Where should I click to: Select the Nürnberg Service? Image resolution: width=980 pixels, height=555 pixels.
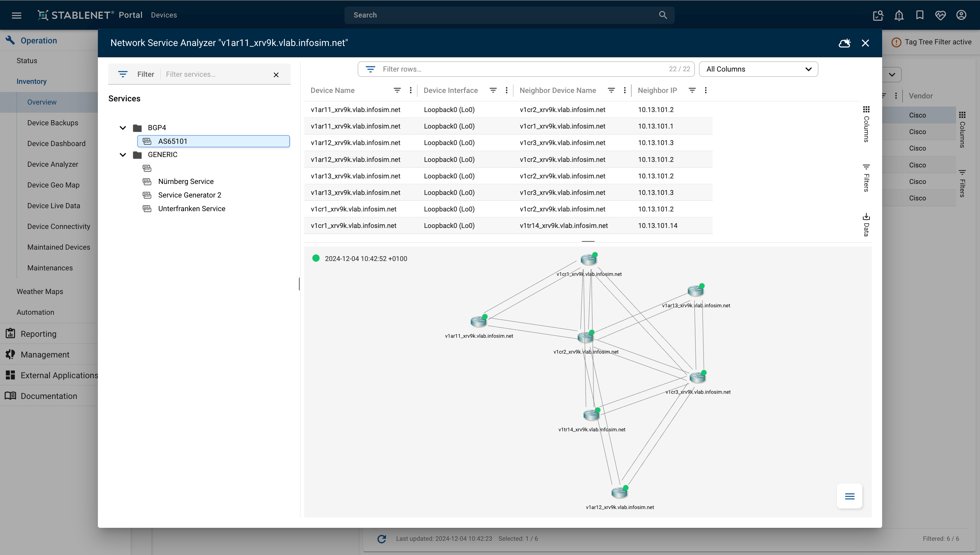[x=185, y=181]
